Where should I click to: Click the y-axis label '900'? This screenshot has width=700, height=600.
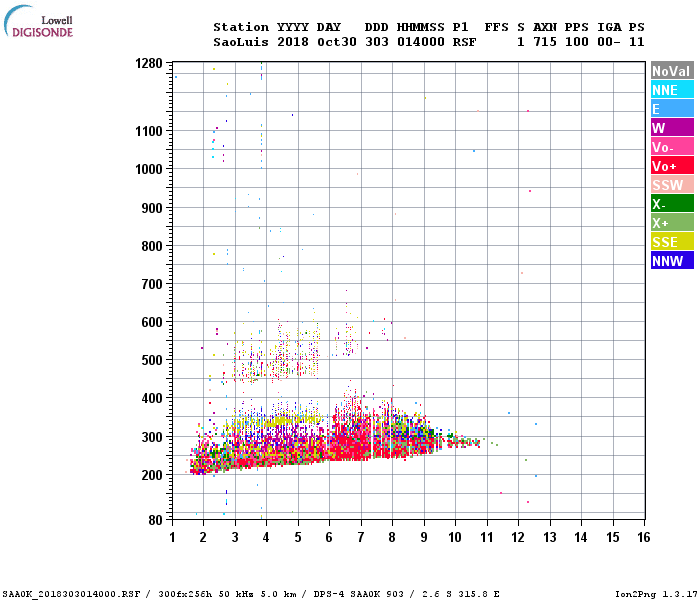point(152,208)
